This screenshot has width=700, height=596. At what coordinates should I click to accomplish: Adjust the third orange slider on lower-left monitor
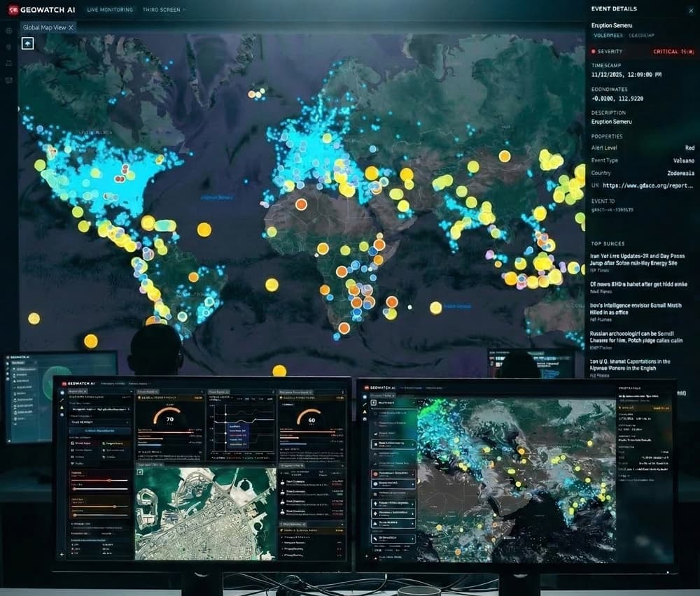100,506
